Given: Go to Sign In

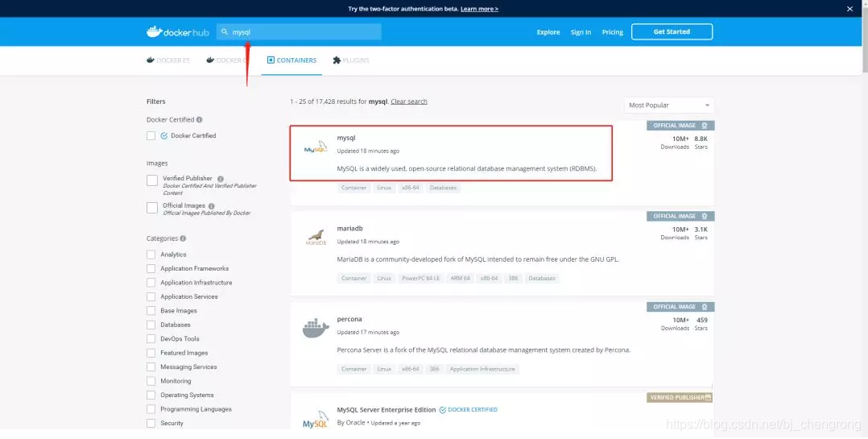Looking at the screenshot, I should (x=581, y=32).
